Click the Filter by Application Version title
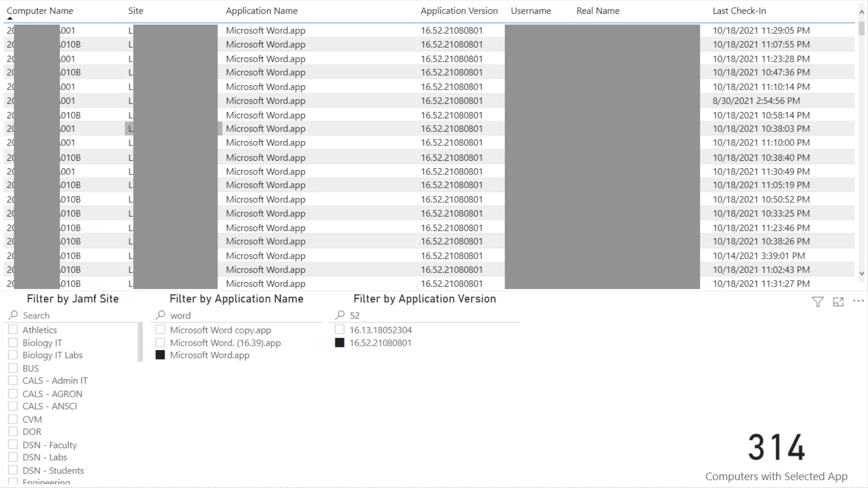The image size is (868, 488). 424,299
